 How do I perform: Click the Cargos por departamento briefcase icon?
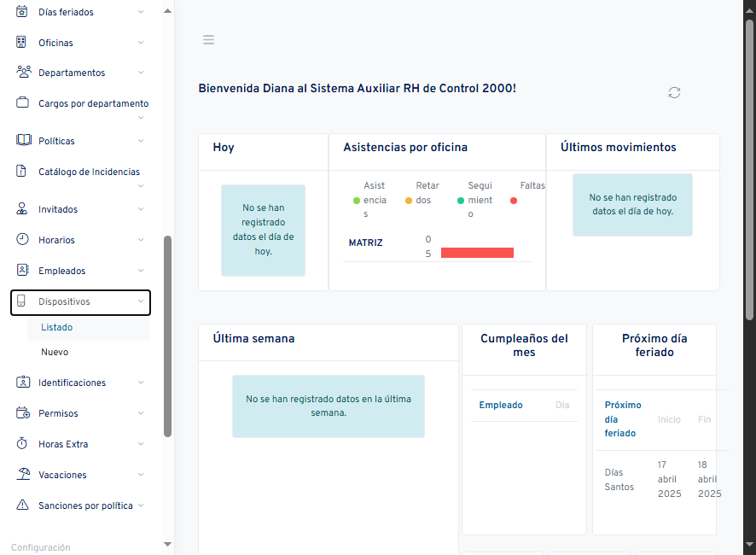(x=22, y=102)
